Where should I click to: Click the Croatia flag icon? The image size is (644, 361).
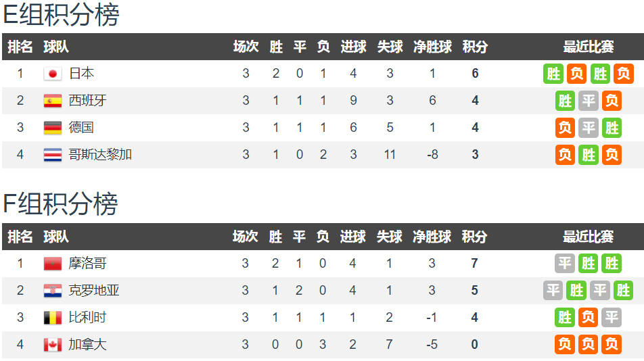53,291
